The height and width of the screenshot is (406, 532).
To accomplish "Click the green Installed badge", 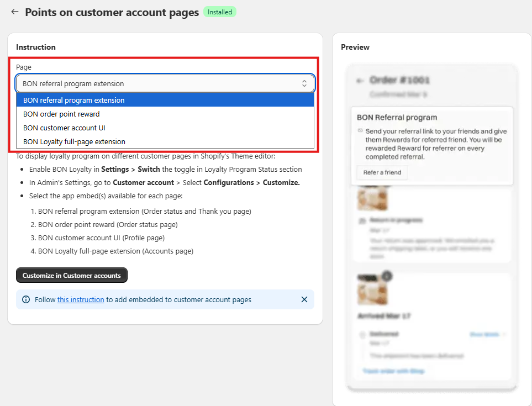I will click(220, 12).
